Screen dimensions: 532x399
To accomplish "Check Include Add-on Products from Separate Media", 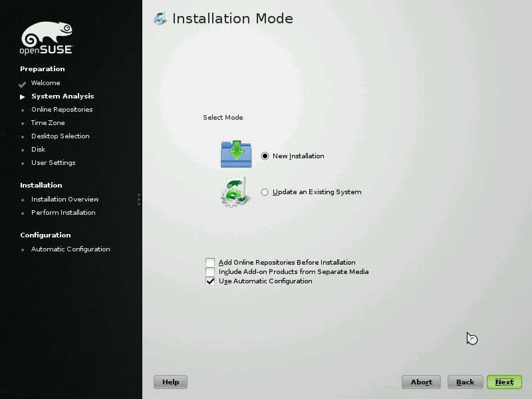I will [x=210, y=272].
